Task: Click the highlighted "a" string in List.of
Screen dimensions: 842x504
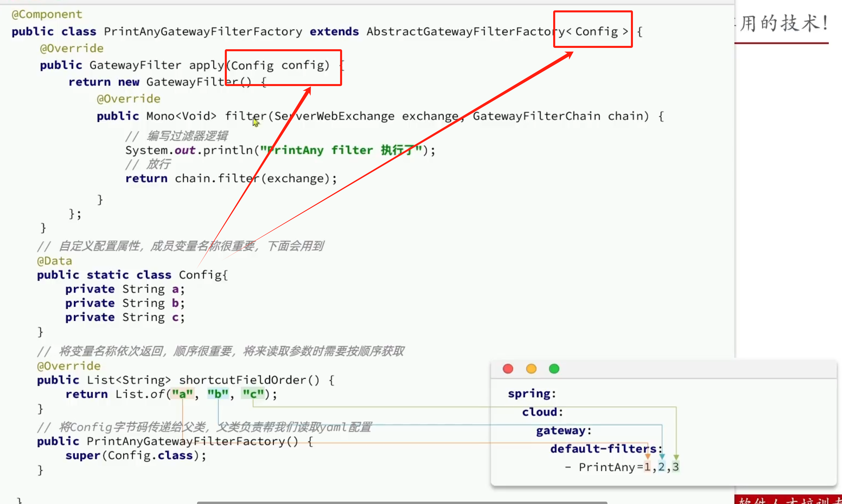Action: coord(182,394)
